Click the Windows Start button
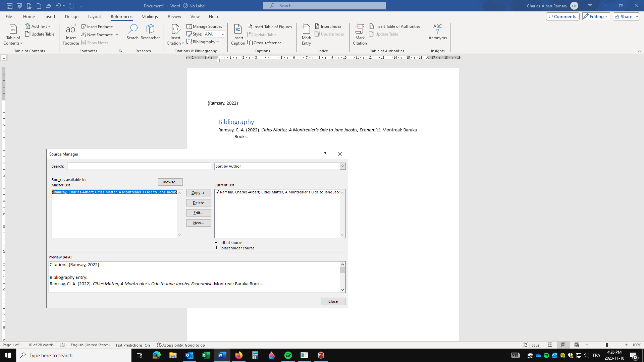644x362 pixels. coord(8,355)
